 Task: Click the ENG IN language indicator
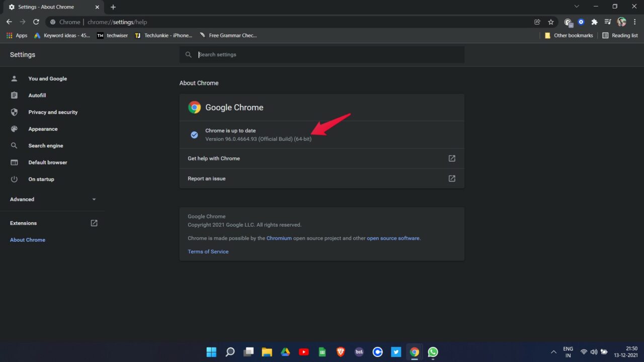point(568,352)
